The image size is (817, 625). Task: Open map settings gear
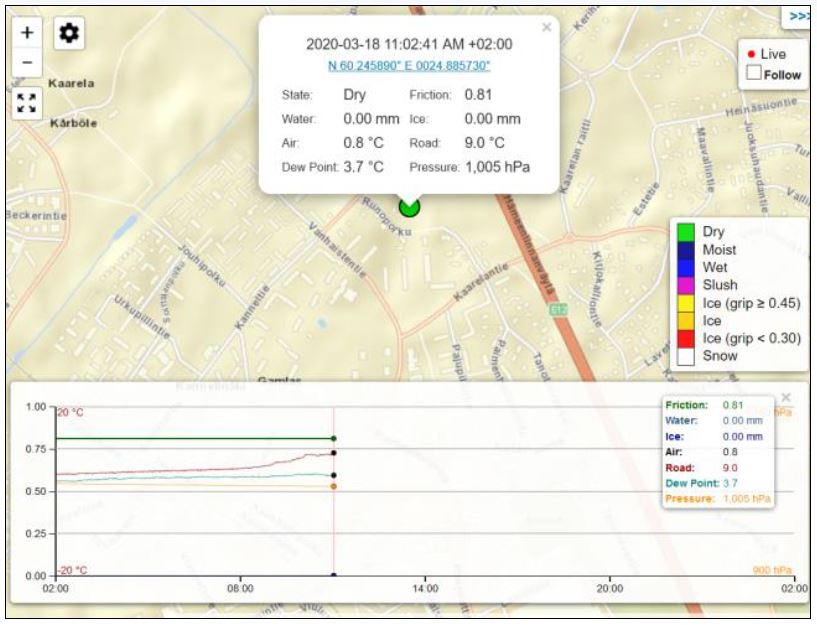(69, 33)
